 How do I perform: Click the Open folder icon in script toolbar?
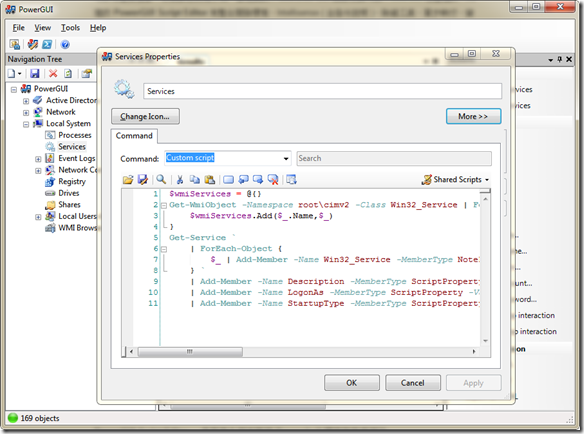pyautogui.click(x=128, y=180)
